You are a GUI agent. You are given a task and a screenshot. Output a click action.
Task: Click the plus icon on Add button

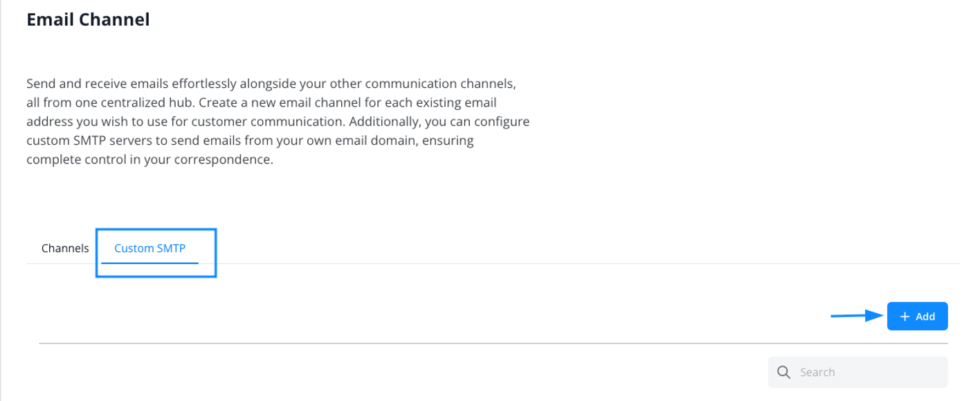click(x=904, y=317)
